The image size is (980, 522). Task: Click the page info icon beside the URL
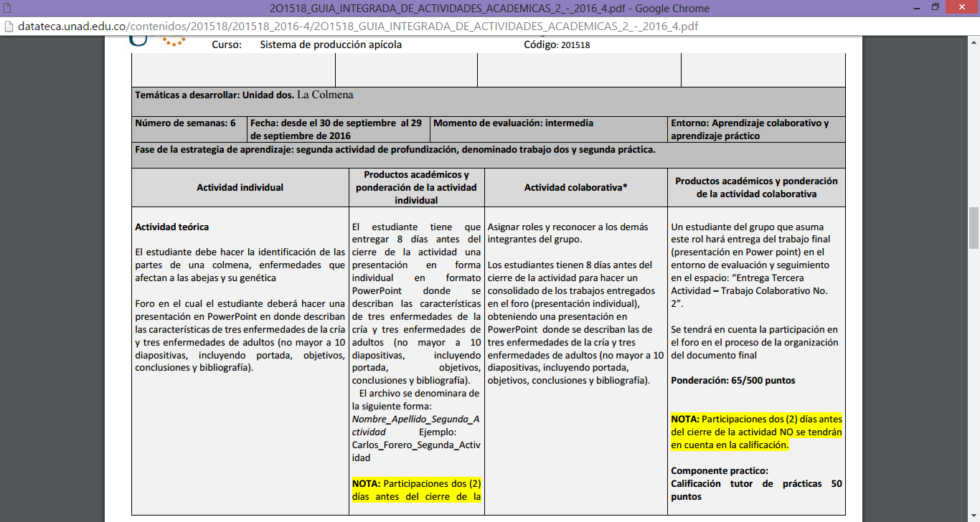pyautogui.click(x=9, y=27)
